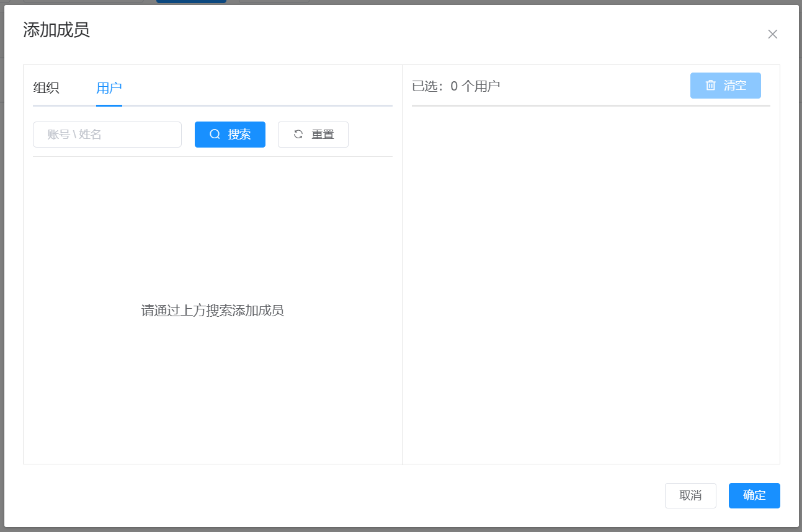
Task: Switch to the 组织 tab
Action: [46, 88]
